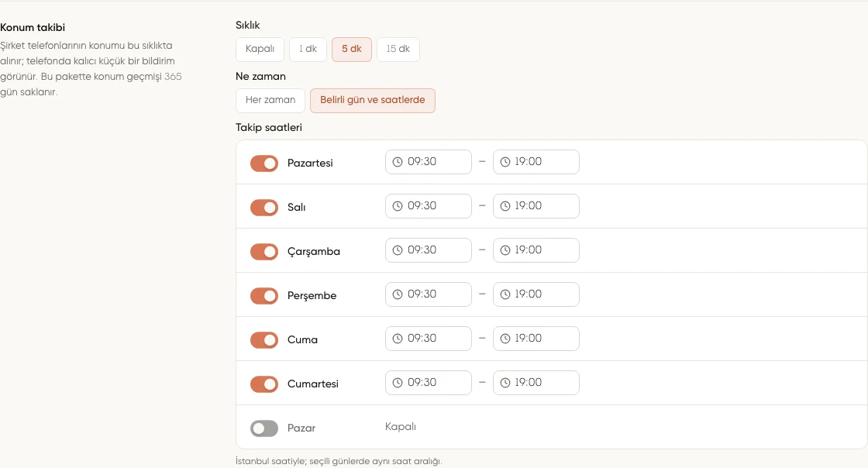Click the clock icon in Salı end time
The width and height of the screenshot is (868, 468).
(505, 206)
